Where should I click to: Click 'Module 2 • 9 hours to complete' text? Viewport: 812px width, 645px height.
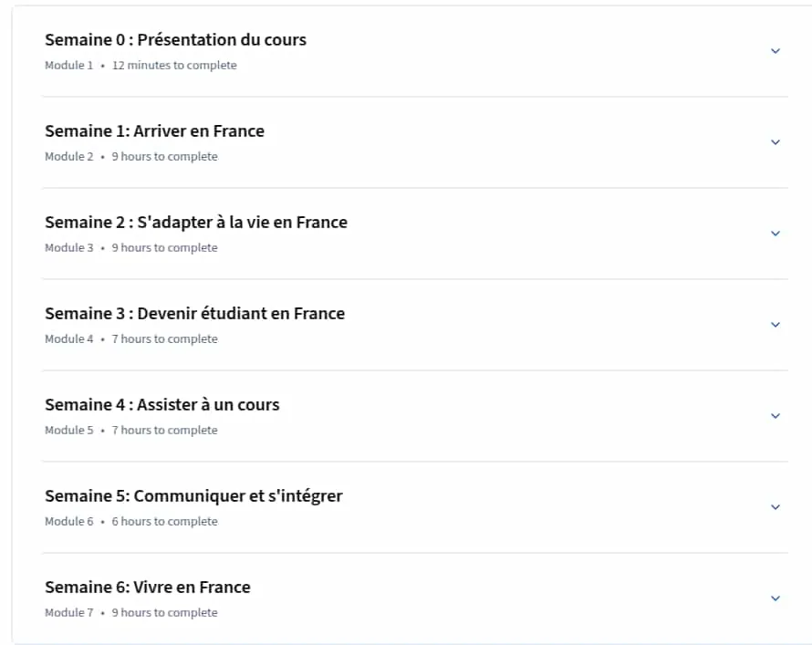point(131,156)
